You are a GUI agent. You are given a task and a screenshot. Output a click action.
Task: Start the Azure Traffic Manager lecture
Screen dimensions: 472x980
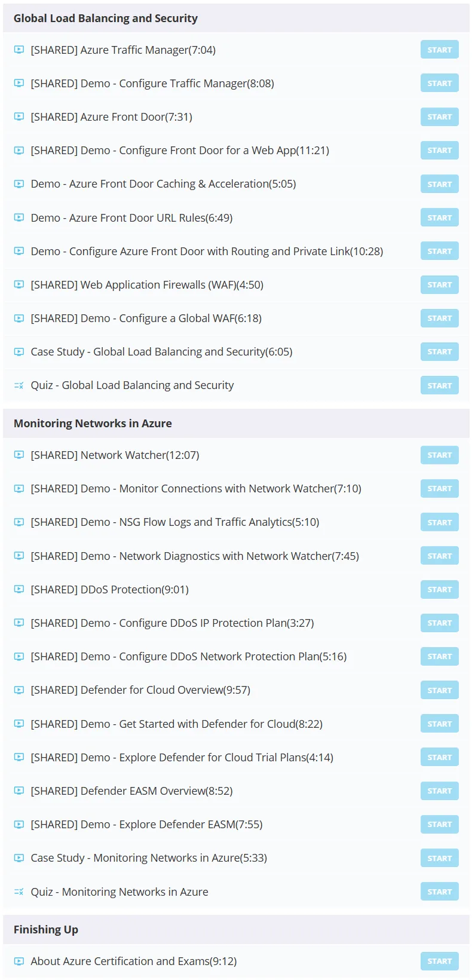440,50
